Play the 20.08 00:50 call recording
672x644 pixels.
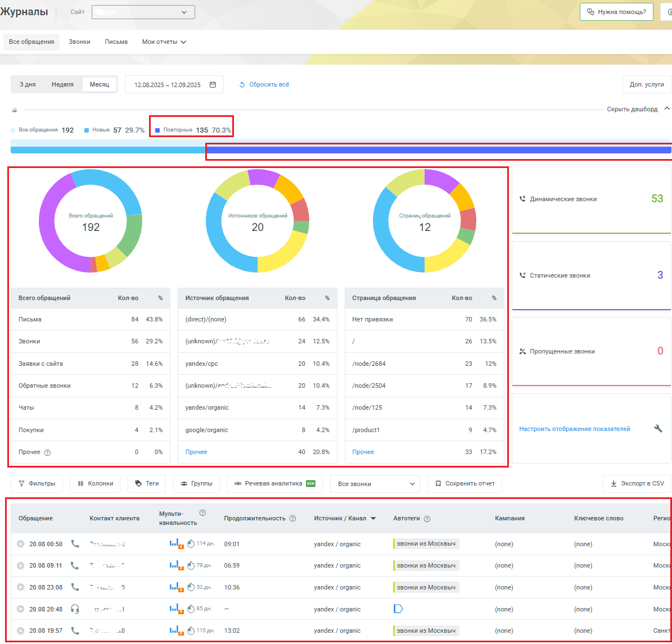(20, 544)
